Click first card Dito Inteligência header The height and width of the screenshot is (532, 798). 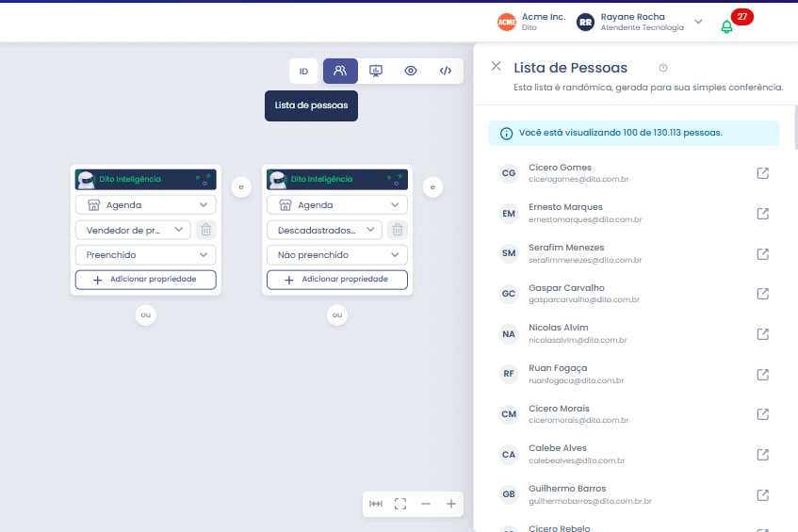coord(145,179)
